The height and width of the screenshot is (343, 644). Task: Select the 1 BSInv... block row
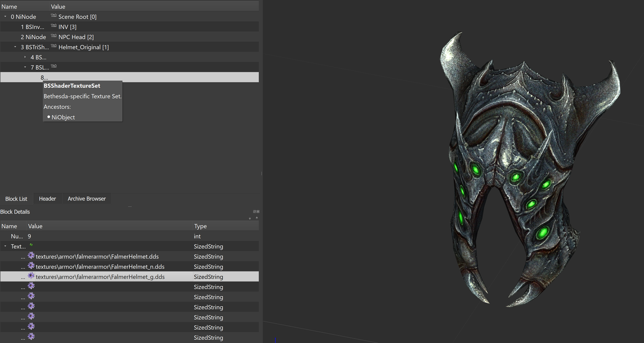[x=129, y=27]
